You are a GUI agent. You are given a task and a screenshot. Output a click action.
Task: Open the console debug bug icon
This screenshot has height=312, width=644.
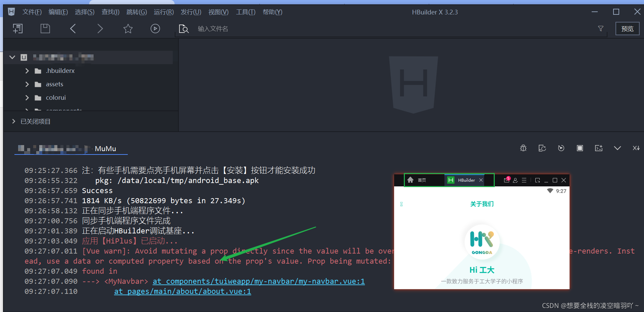coord(523,148)
